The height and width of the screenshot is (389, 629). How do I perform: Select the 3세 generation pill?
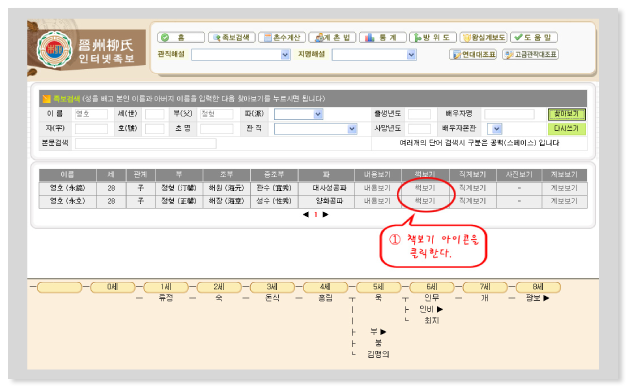[272, 287]
